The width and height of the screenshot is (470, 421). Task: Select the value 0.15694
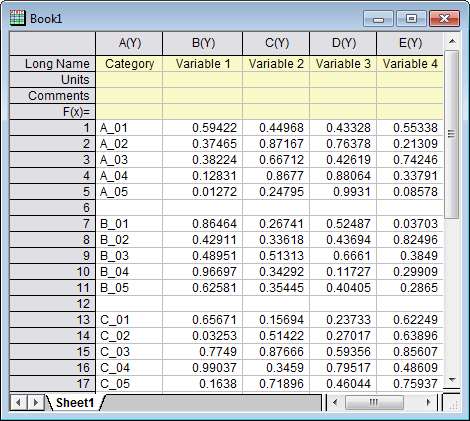[276, 320]
